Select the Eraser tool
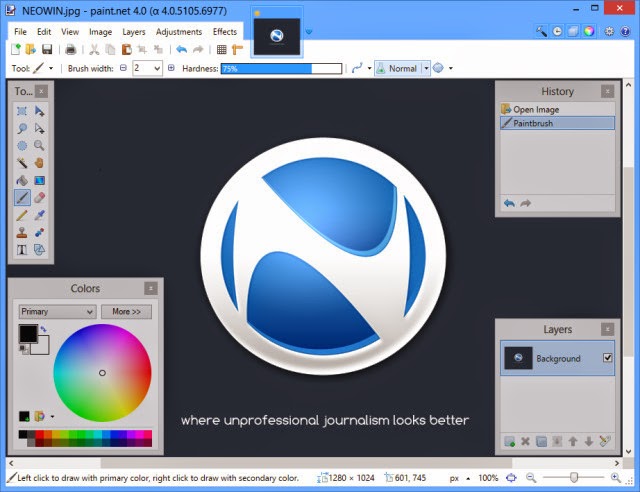 [x=39, y=198]
